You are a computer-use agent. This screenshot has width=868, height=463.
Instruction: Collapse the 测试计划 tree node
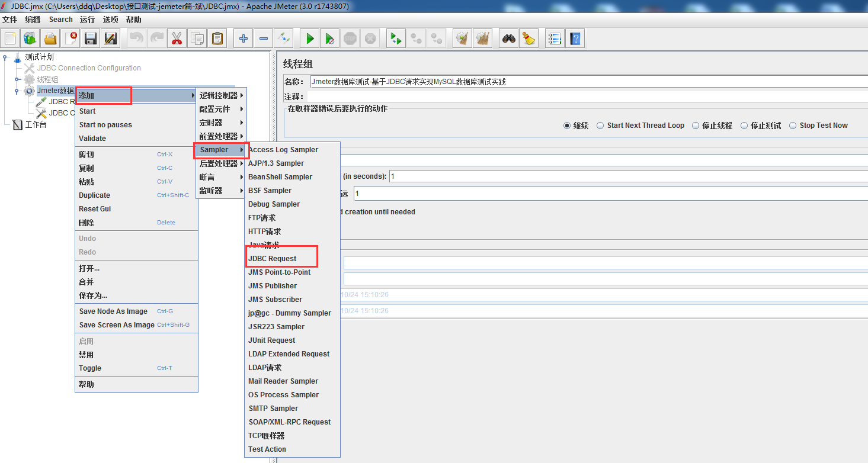[6, 57]
